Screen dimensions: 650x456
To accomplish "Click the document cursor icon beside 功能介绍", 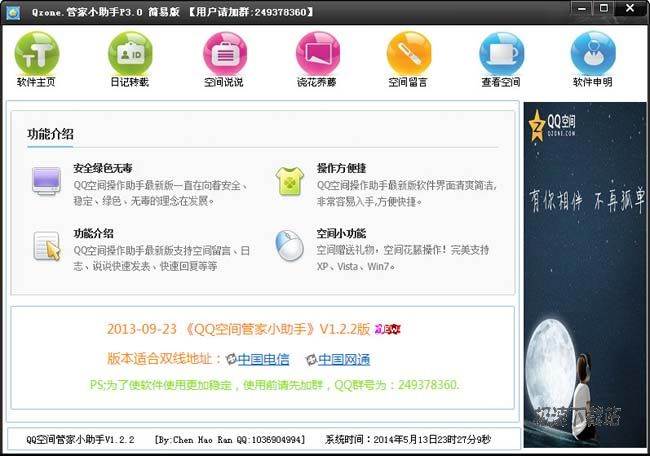I will pos(46,246).
